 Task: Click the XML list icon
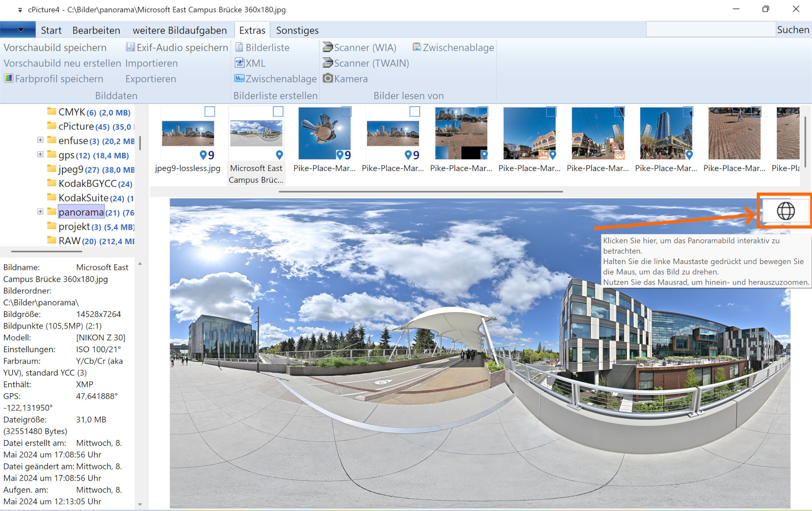click(239, 63)
